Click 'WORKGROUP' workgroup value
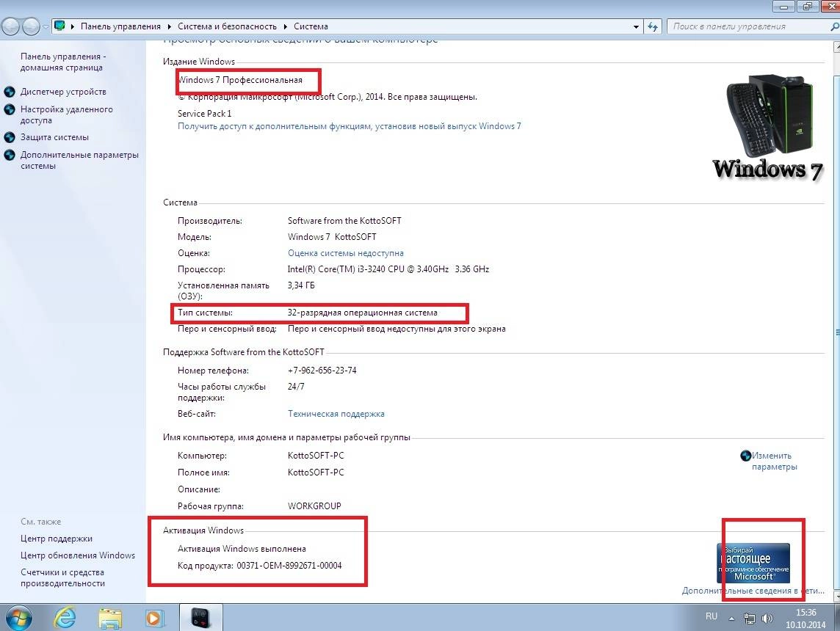The height and width of the screenshot is (631, 840). pos(314,506)
